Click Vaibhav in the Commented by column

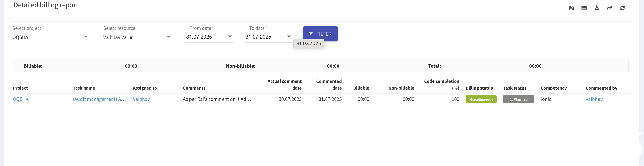[594, 99]
